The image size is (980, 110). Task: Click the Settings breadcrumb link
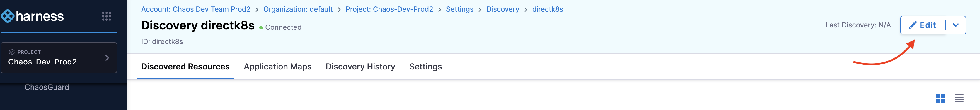pyautogui.click(x=460, y=9)
